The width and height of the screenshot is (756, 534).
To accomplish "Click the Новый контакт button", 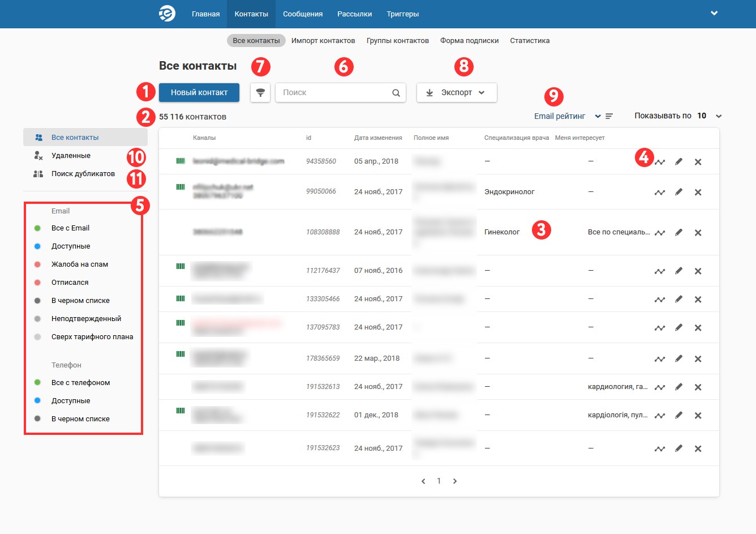I will click(x=199, y=93).
